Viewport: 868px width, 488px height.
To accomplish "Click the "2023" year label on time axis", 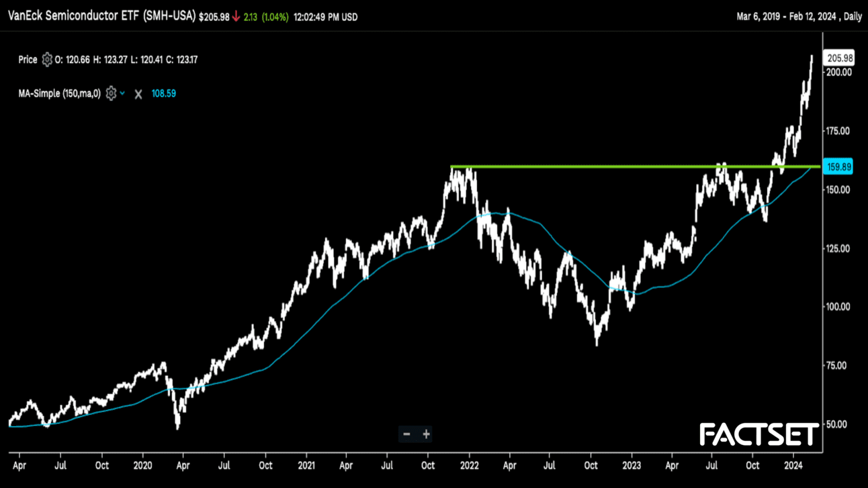I will click(632, 465).
